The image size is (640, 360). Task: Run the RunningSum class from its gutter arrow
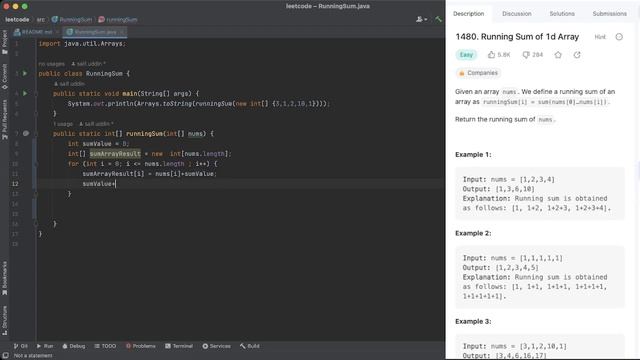click(25, 73)
